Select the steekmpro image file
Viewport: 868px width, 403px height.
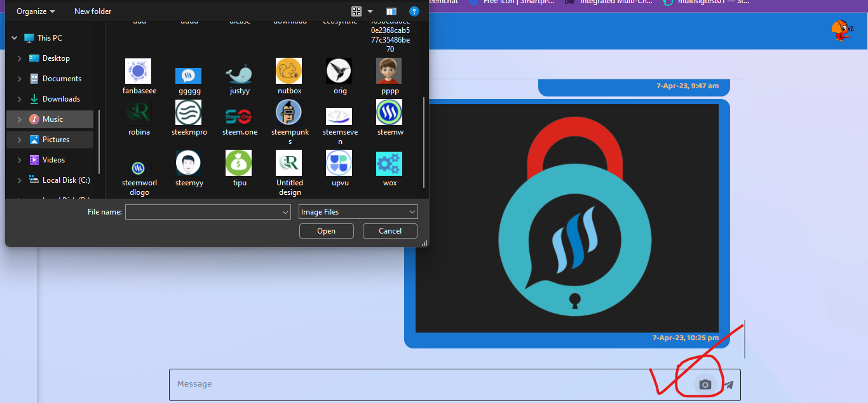point(189,118)
